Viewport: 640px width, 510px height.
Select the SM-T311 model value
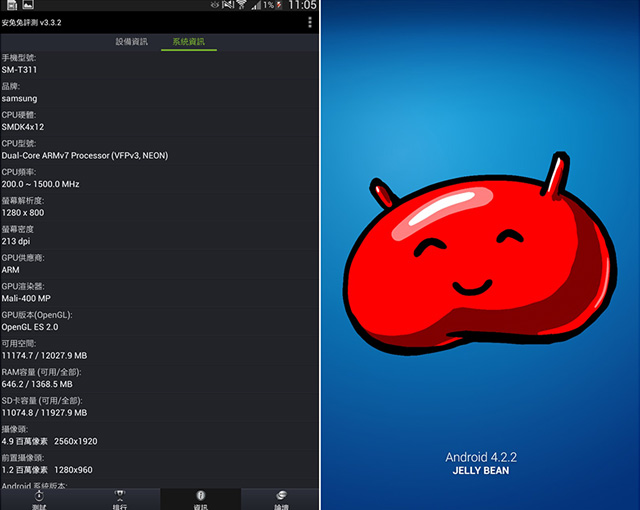pos(19,70)
